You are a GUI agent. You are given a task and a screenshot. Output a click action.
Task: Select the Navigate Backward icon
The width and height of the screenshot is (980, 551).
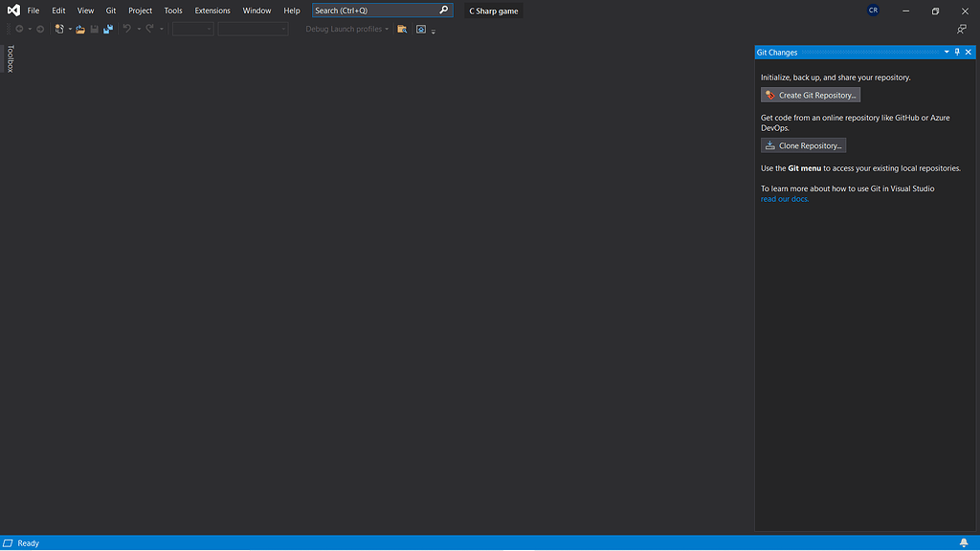pyautogui.click(x=19, y=29)
